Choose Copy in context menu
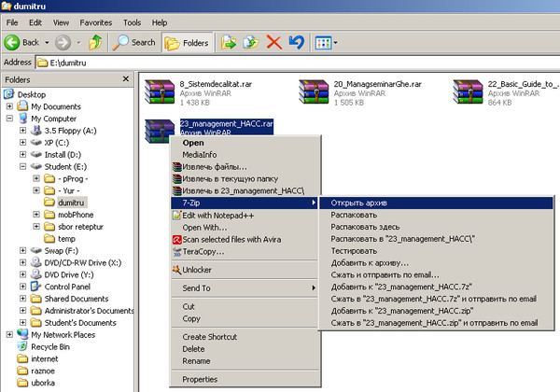 click(x=245, y=318)
